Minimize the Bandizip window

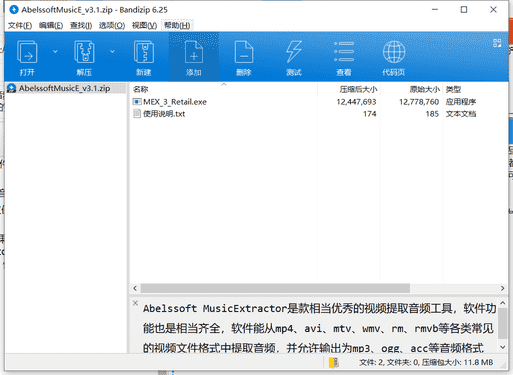[x=435, y=10]
